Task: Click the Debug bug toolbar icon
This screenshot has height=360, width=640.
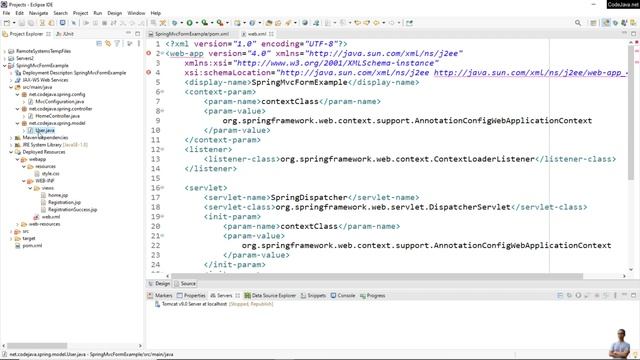Action: tap(175, 23)
